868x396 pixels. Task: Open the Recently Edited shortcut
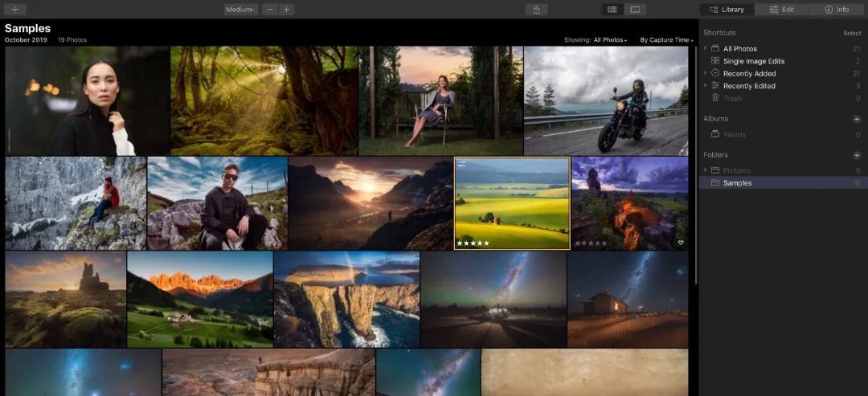pyautogui.click(x=749, y=86)
